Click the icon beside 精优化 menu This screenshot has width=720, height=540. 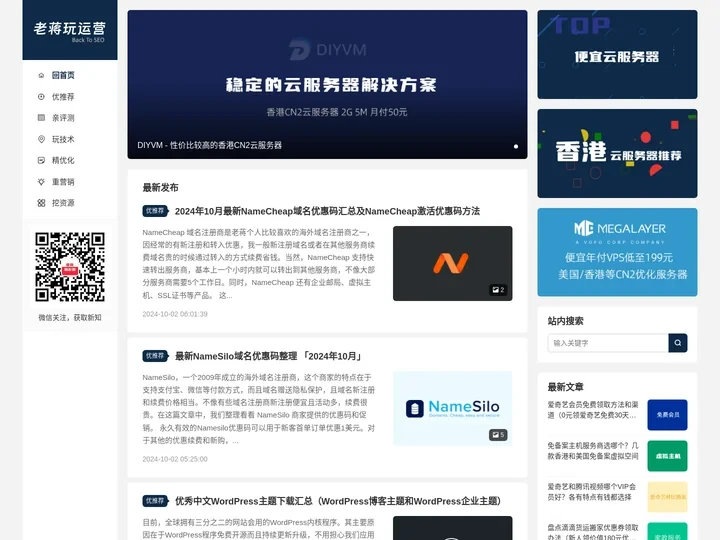[41, 160]
